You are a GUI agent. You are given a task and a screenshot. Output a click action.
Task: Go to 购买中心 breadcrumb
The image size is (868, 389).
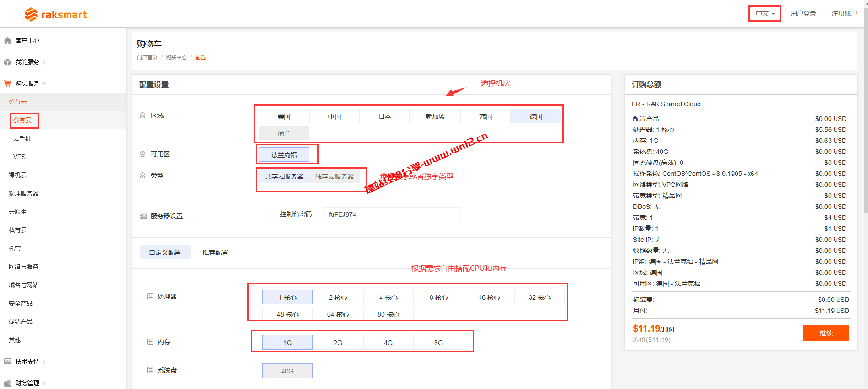point(176,57)
